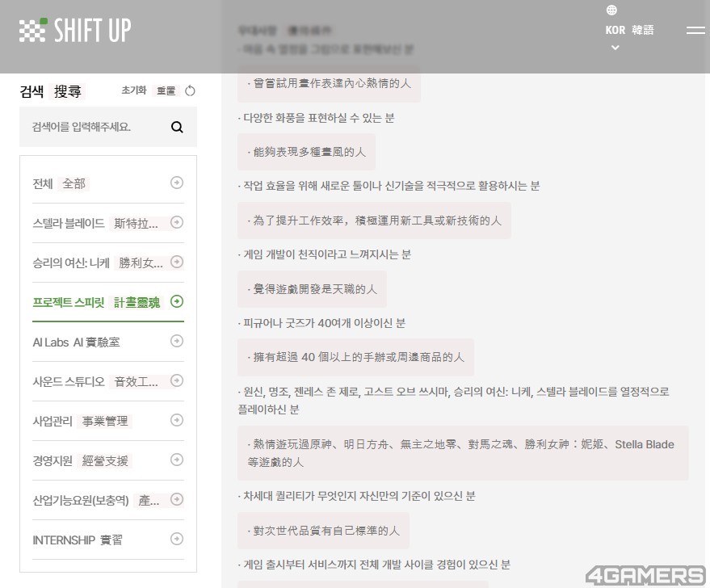
Task: Click the translated line containing '40'
Action: (355, 357)
